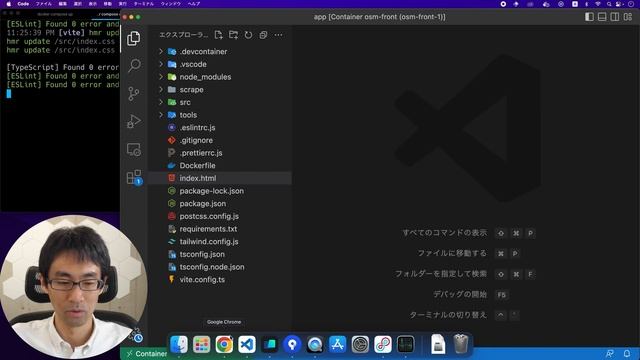The width and height of the screenshot is (640, 360).
Task: Open customize layout icon in title bar
Action: coord(628,17)
